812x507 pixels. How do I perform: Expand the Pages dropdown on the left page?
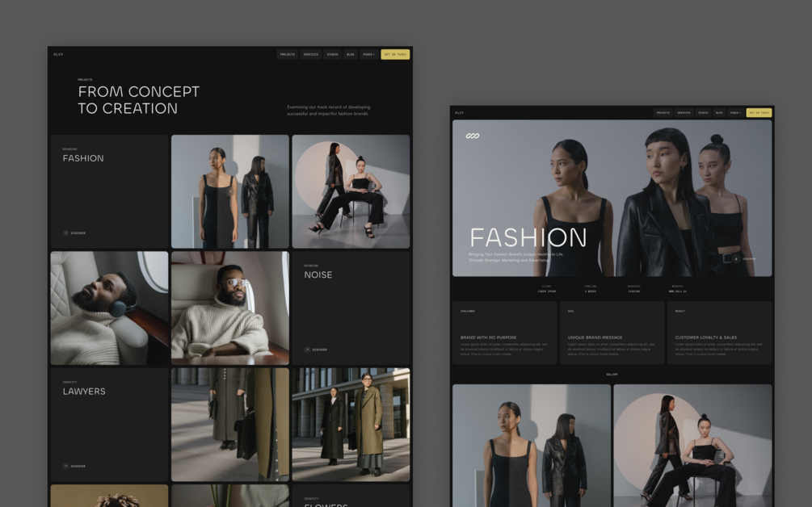pyautogui.click(x=368, y=54)
